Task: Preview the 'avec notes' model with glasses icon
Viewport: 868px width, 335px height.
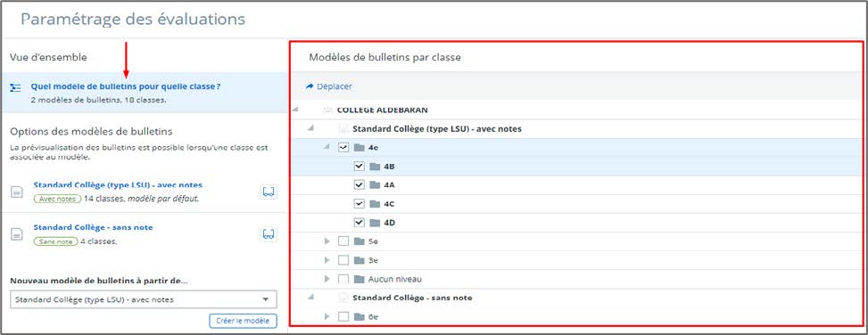Action: coord(269,192)
